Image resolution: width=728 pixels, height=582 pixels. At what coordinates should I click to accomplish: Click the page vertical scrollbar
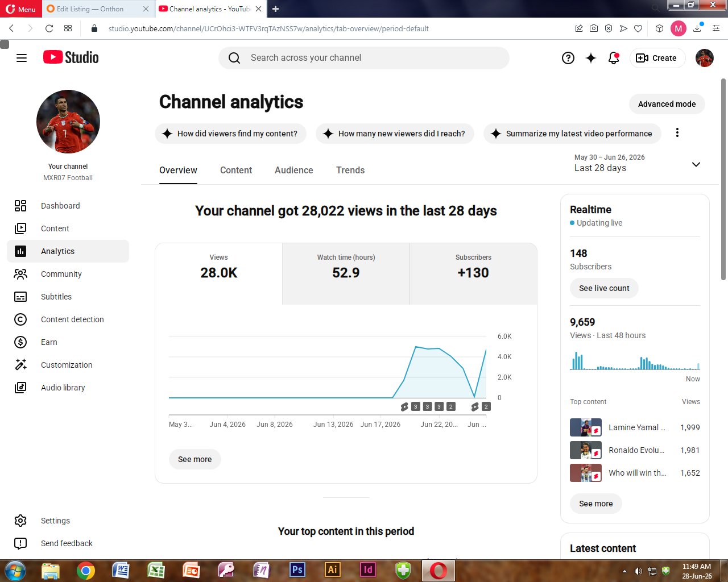[x=723, y=179]
